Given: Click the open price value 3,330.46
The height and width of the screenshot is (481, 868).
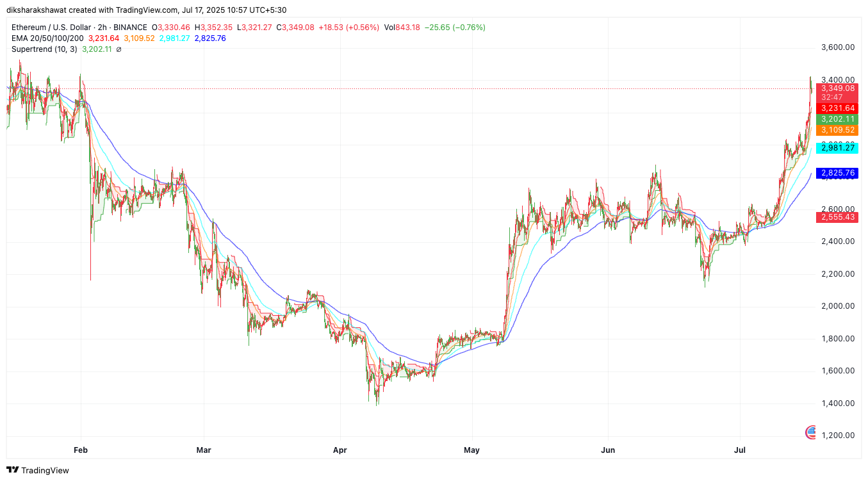Looking at the screenshot, I should (173, 28).
